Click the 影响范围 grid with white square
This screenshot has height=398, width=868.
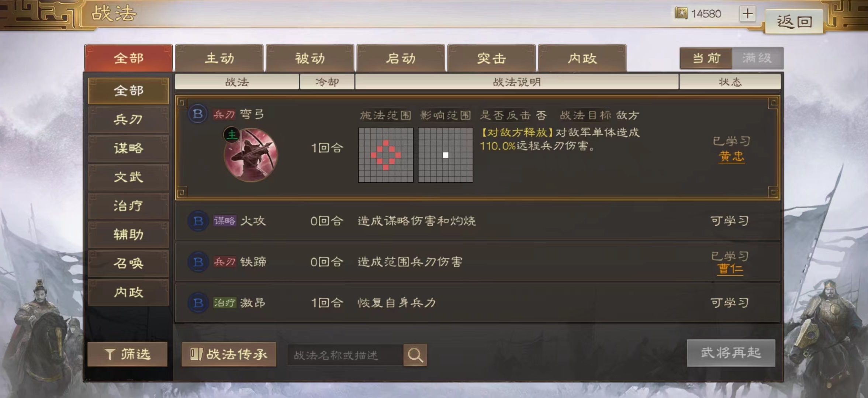click(x=446, y=155)
